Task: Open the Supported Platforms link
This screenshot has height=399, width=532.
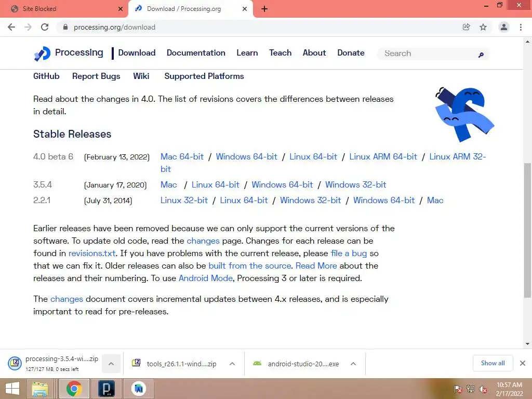Action: pos(204,76)
